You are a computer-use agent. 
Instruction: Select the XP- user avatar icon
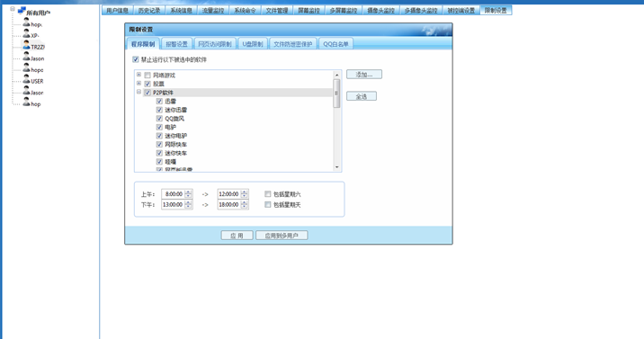(x=26, y=34)
